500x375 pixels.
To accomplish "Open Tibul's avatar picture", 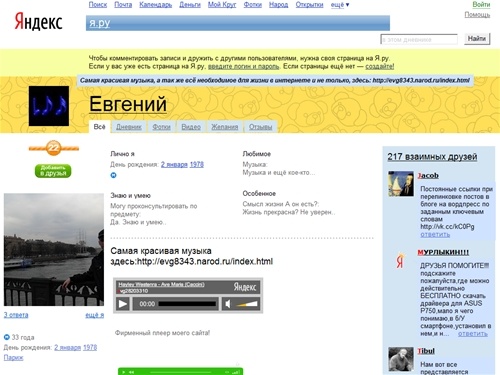I will [x=401, y=359].
